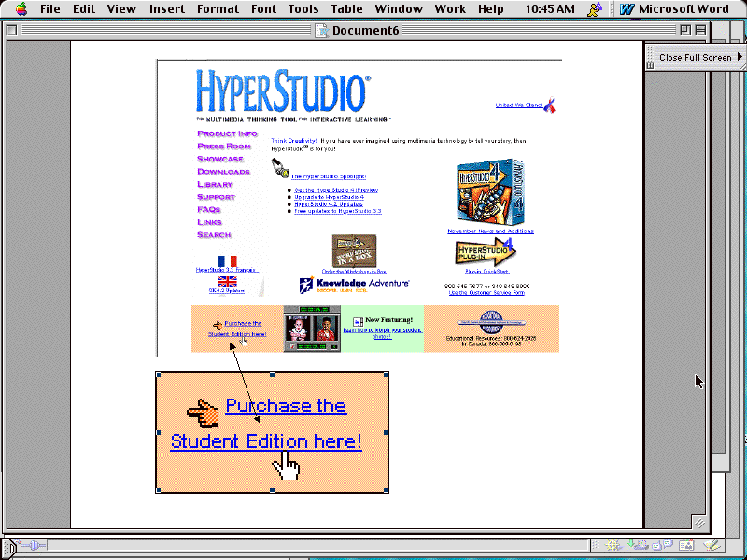Click the Links navigation item
The image size is (747, 560).
pos(209,222)
